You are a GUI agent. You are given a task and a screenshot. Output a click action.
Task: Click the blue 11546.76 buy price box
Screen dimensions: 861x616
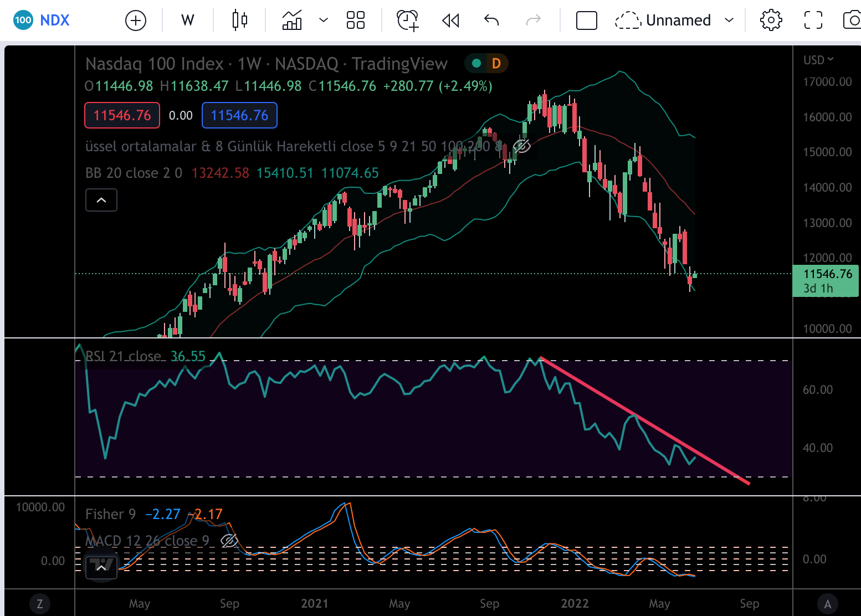[x=239, y=115]
